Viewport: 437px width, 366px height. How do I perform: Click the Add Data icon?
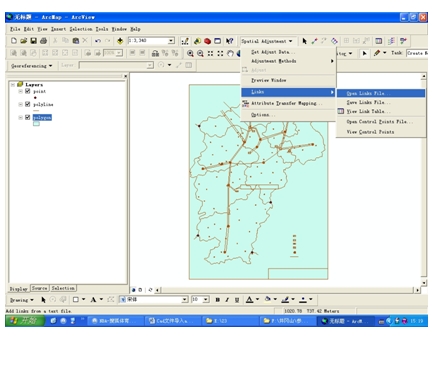click(120, 41)
